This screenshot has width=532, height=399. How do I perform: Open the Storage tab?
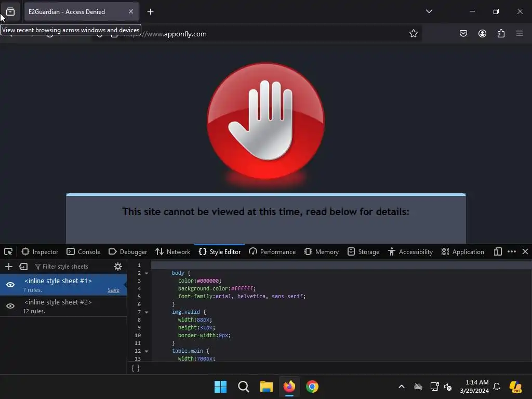point(363,252)
